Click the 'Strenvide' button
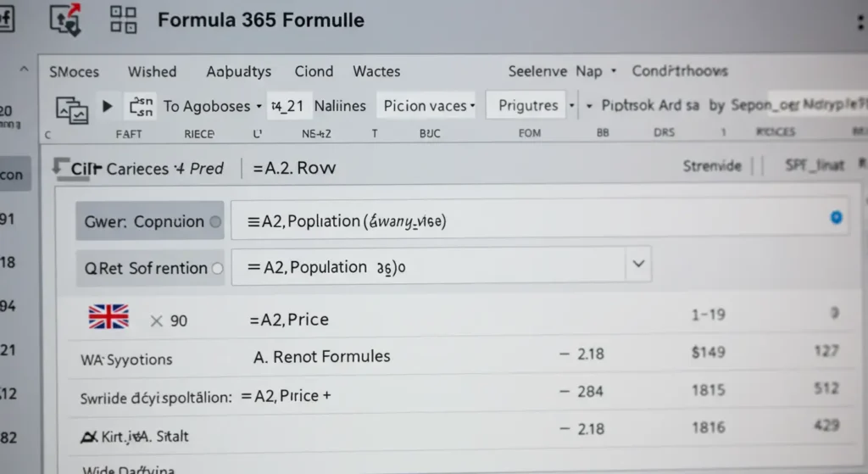The image size is (868, 474). coord(712,166)
